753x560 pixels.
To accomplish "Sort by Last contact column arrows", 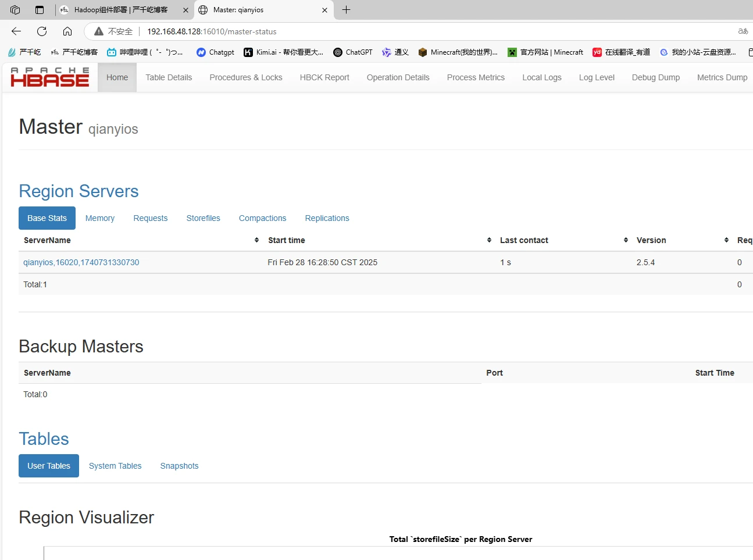I will pyautogui.click(x=626, y=240).
